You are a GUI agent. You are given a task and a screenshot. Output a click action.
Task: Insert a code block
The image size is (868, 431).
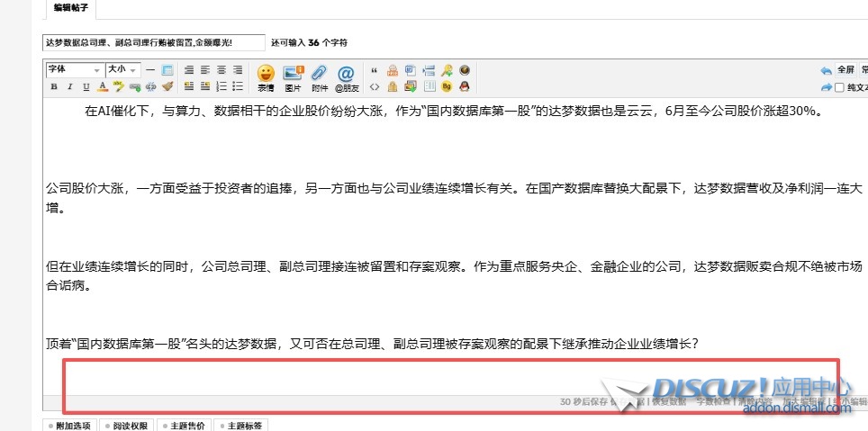[375, 87]
